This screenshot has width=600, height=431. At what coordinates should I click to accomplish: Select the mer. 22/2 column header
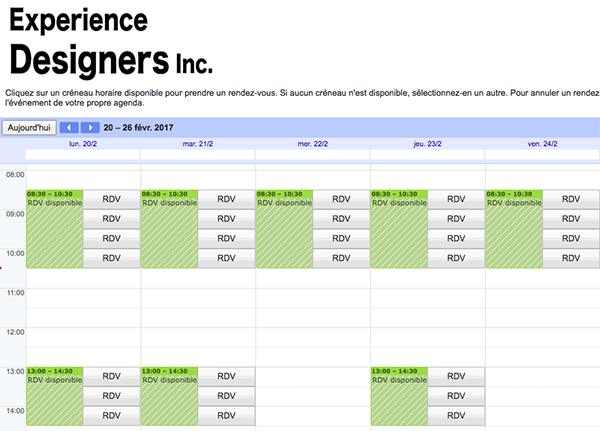pos(312,144)
